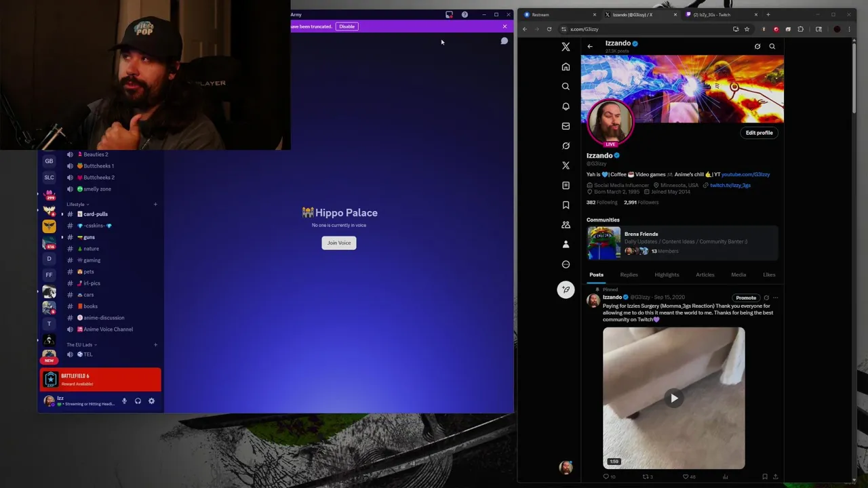Dismiss the purple banner with X
This screenshot has width=868, height=488.
pos(505,26)
